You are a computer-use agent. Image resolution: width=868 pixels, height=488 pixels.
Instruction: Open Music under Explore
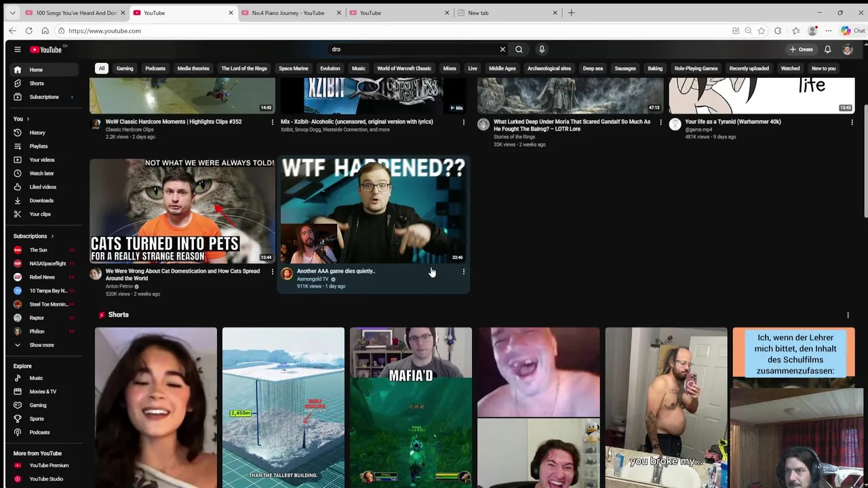43,378
